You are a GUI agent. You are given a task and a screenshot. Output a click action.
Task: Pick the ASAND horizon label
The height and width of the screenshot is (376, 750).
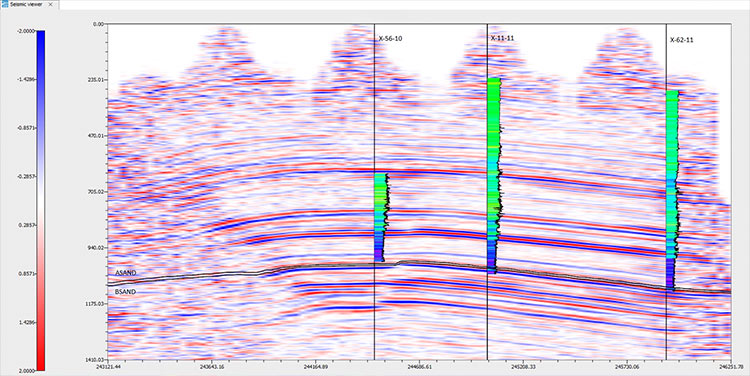pyautogui.click(x=125, y=273)
